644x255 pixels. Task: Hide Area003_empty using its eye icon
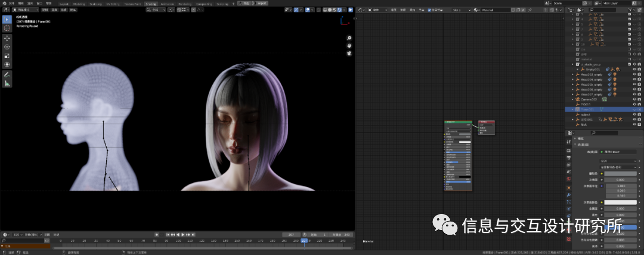635,74
